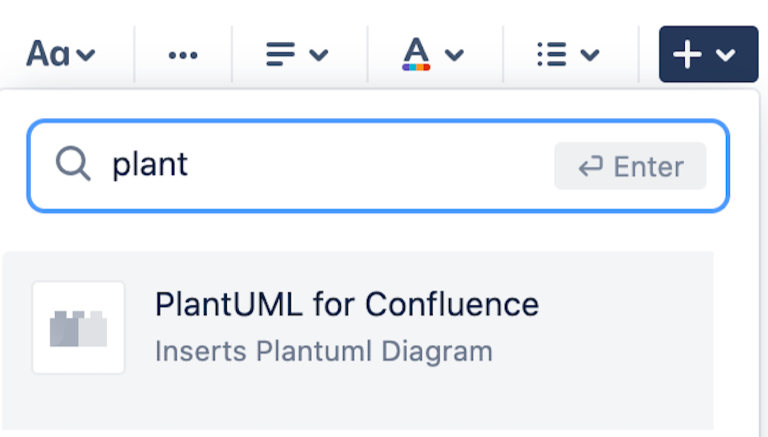The image size is (768, 437).
Task: Open the Aa text styles menu
Action: pos(47,53)
